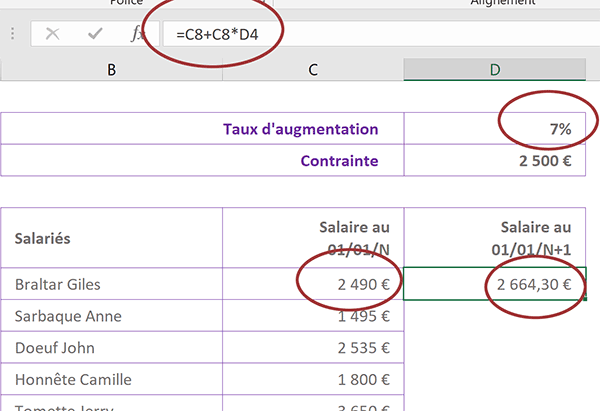Click the "Salaire au 01/01/N" header cell
Viewport: 600px width, 411px height.
pos(313,238)
